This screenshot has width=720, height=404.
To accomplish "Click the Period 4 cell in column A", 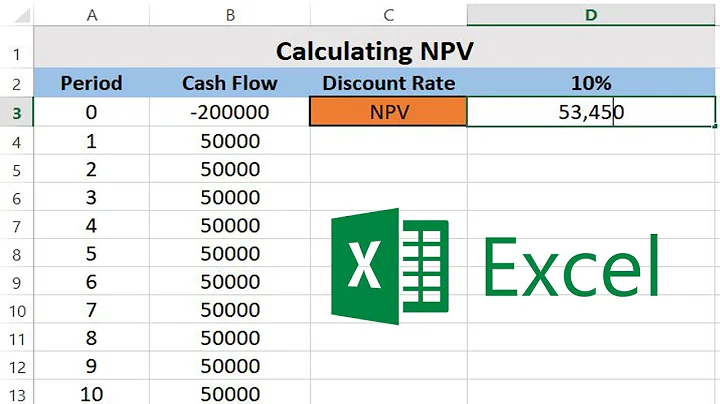I will tap(92, 224).
